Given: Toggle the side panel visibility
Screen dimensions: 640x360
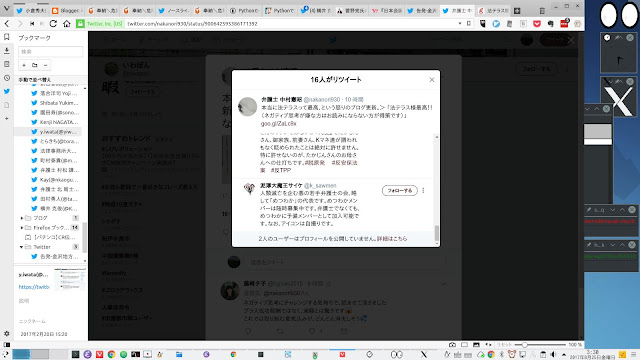Looking at the screenshot, I should tap(7, 345).
